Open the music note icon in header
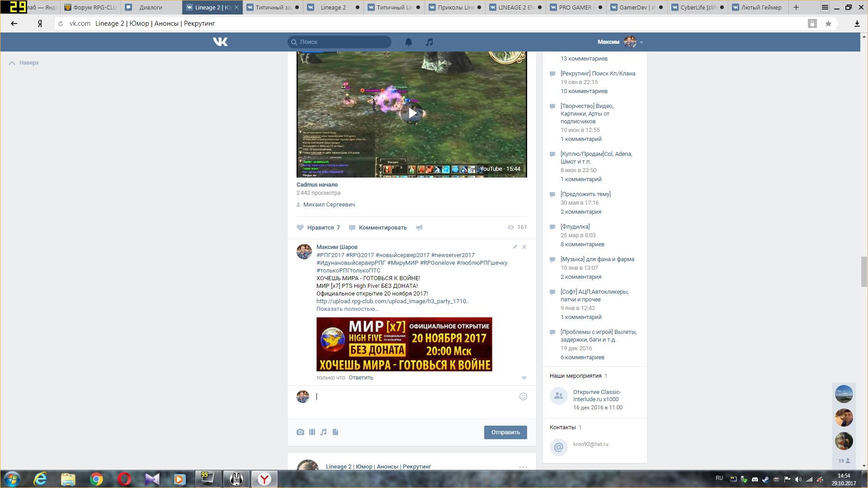 pos(429,42)
